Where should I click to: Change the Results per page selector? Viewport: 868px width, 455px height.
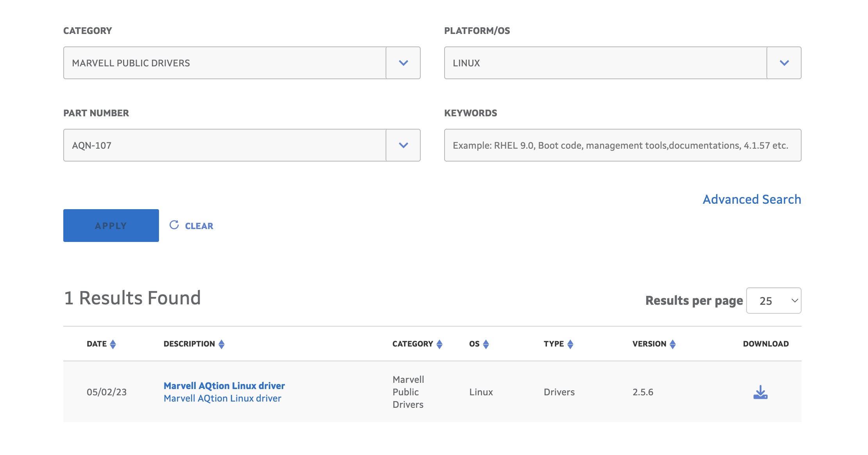pos(773,300)
